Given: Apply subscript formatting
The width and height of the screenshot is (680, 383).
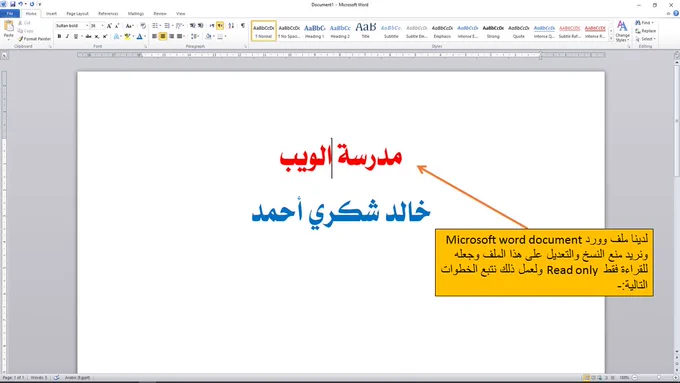Looking at the screenshot, I should click(97, 36).
